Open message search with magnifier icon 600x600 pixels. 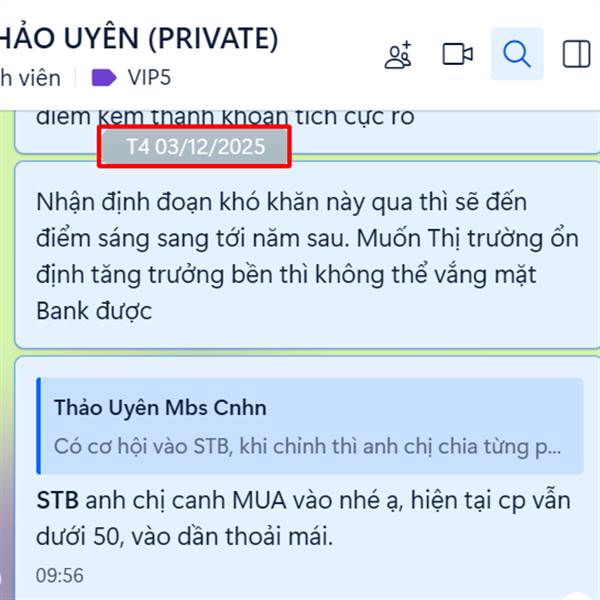(517, 54)
